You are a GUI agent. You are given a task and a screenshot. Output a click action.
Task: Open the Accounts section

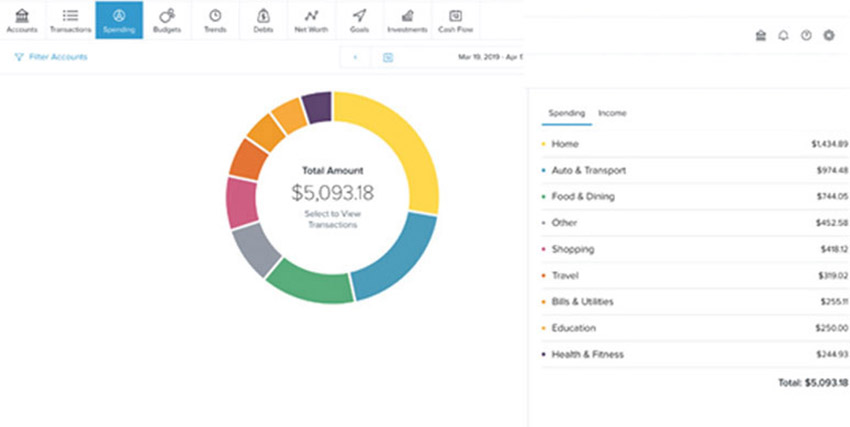[22, 20]
